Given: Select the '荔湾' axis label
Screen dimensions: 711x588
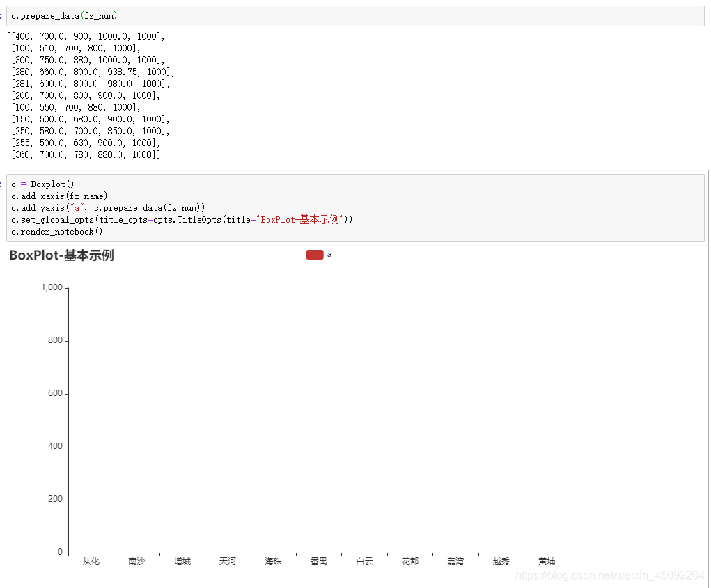Looking at the screenshot, I should [455, 561].
